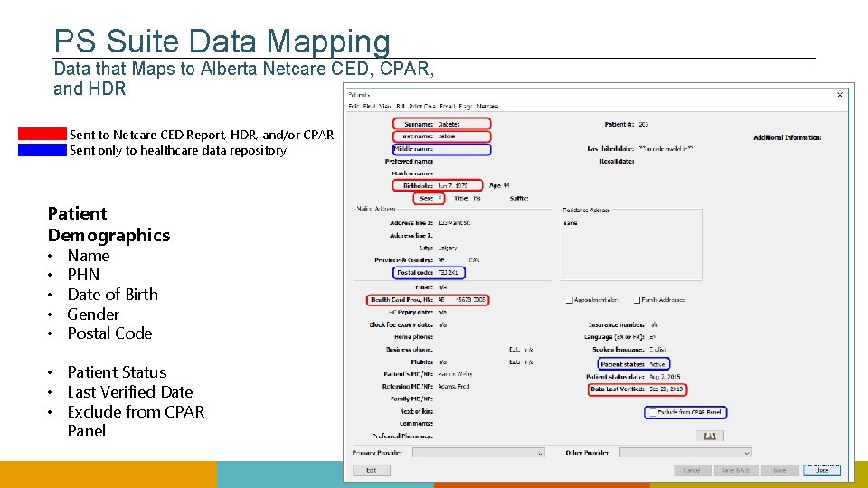The image size is (868, 488).
Task: Open the Find menu
Action: pos(369,107)
